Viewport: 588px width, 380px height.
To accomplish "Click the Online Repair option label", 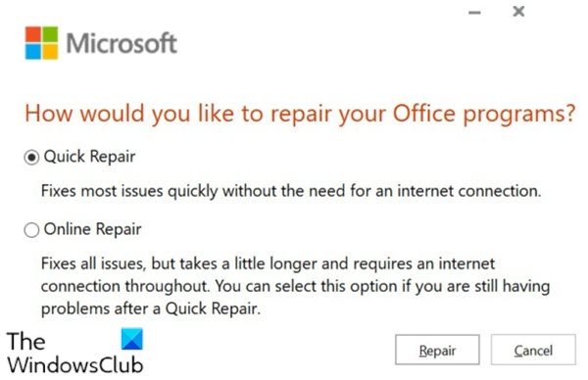I will [93, 229].
